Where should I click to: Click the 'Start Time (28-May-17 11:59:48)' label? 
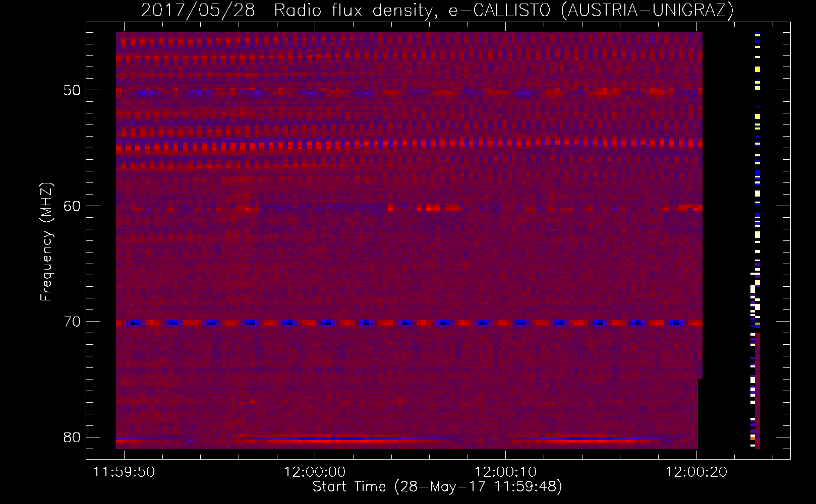pos(437,487)
